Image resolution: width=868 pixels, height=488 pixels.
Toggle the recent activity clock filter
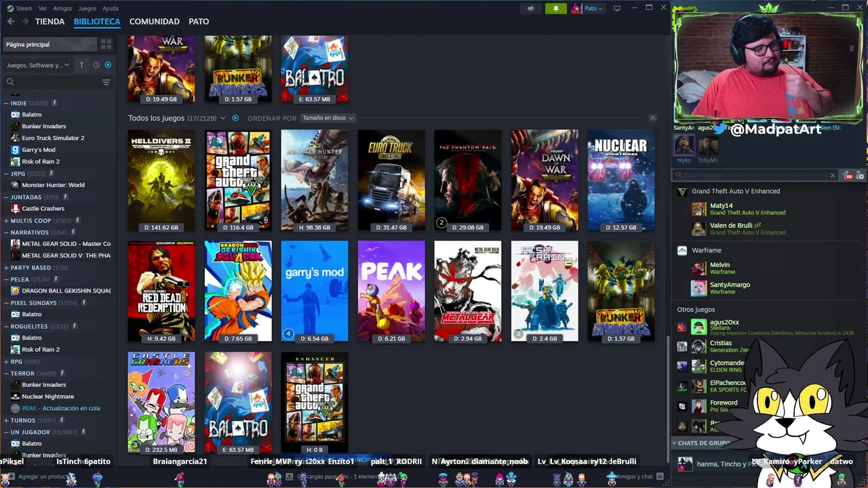[x=96, y=65]
